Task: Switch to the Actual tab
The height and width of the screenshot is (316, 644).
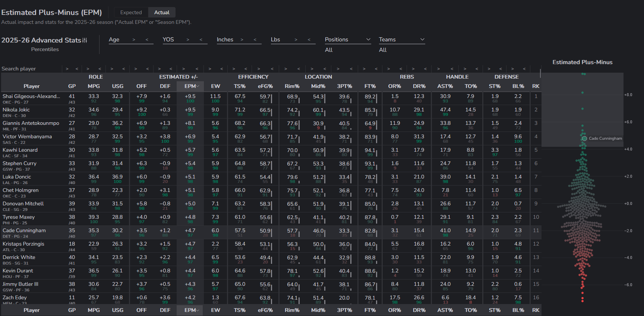Action: [162, 12]
